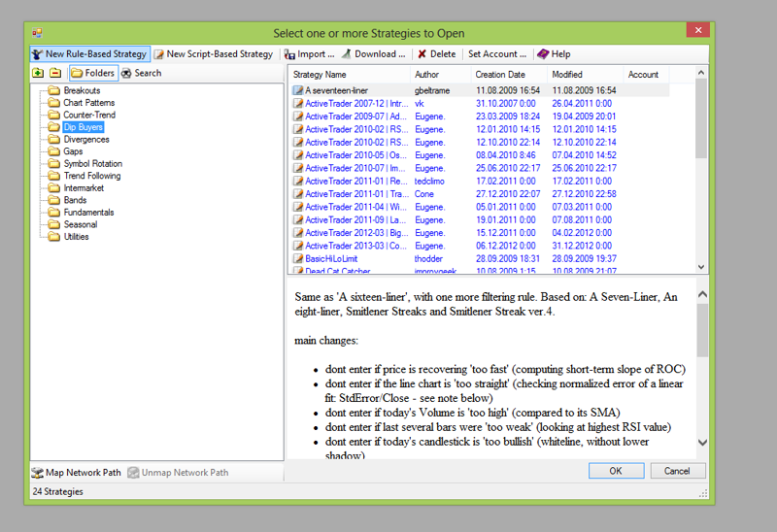The width and height of the screenshot is (777, 532).
Task: Click the Set Account button
Action: coord(497,54)
